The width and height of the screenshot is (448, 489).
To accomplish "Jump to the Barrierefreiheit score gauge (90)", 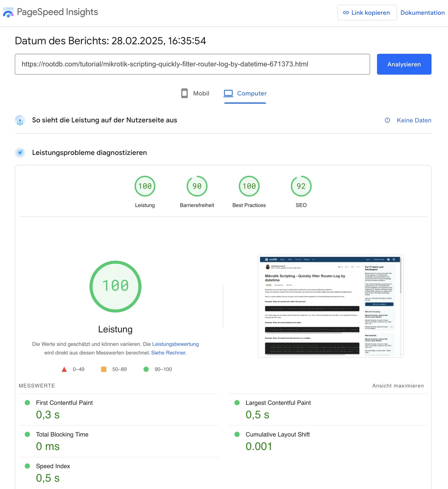I will tap(197, 186).
